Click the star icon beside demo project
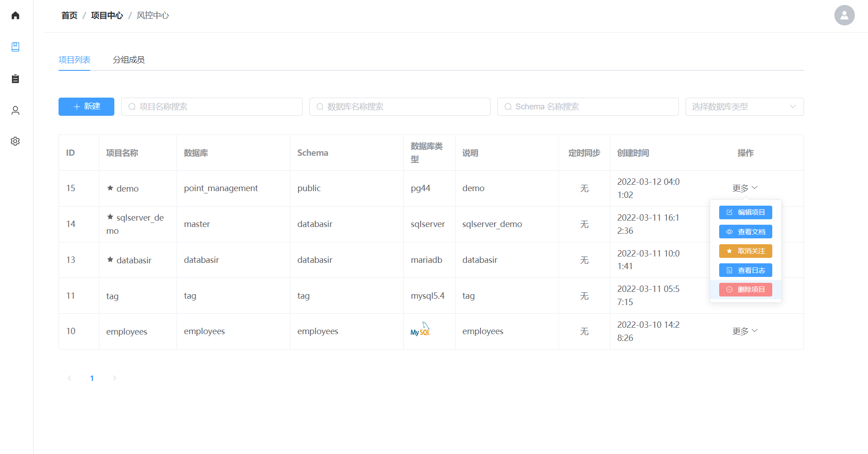The width and height of the screenshot is (868, 454). [110, 188]
